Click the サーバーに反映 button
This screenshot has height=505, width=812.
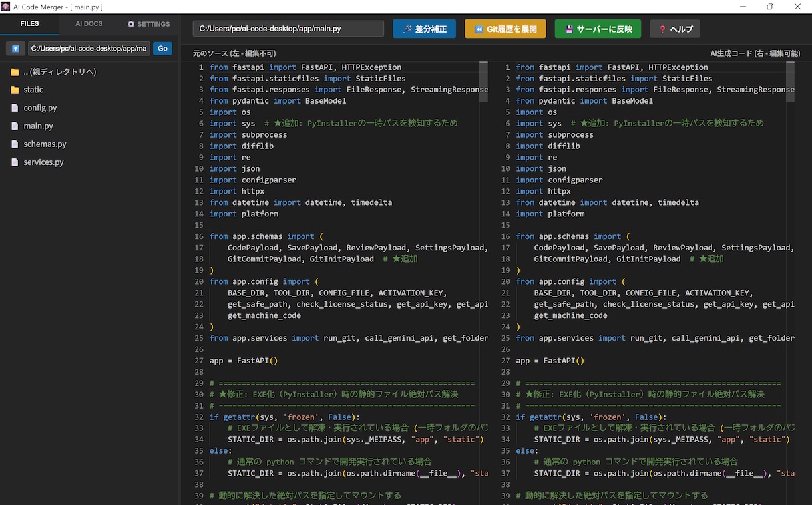598,29
